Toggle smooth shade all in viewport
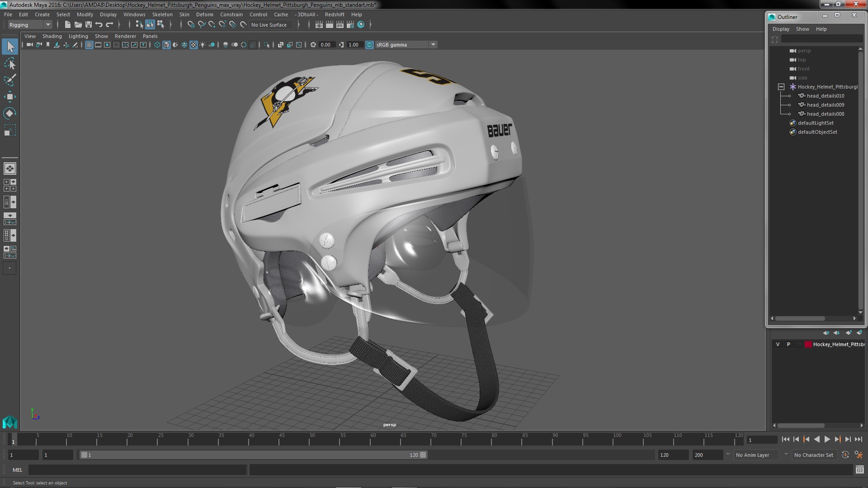Screen dimensions: 868x488 pos(166,45)
